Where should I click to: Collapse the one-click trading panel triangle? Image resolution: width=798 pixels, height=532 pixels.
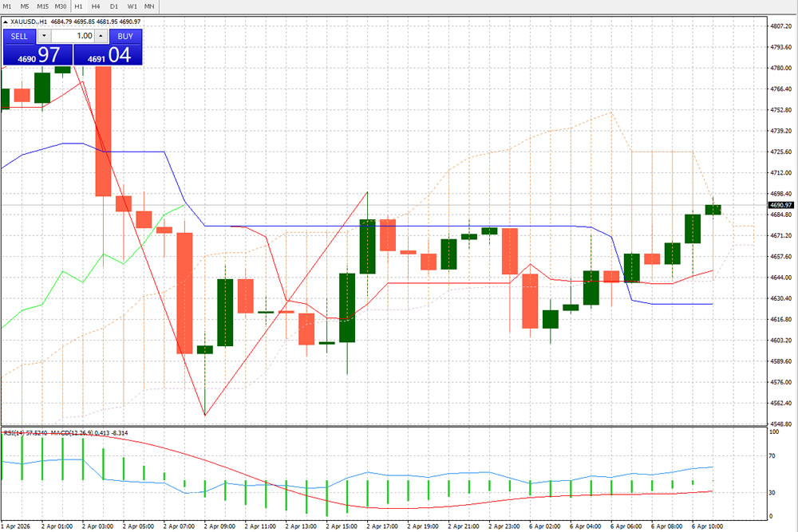click(x=5, y=22)
